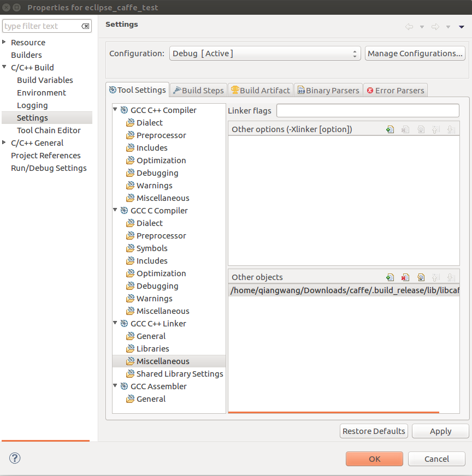Open the Binary Parsers tab

(x=328, y=91)
